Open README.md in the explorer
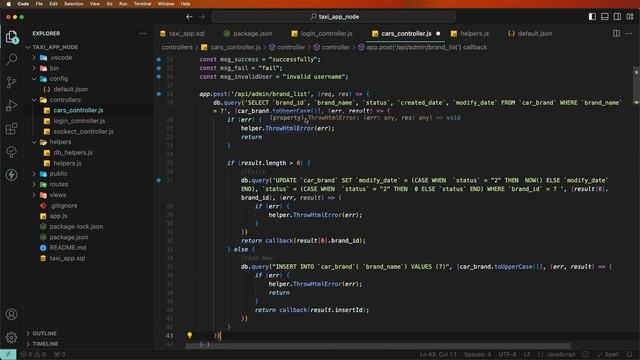Viewport: 640px width, 360px height. (68, 247)
